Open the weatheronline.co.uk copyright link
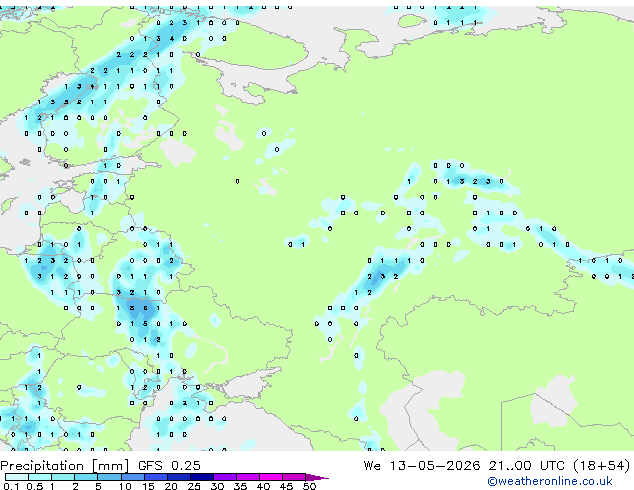The height and width of the screenshot is (490, 634). coord(550,481)
